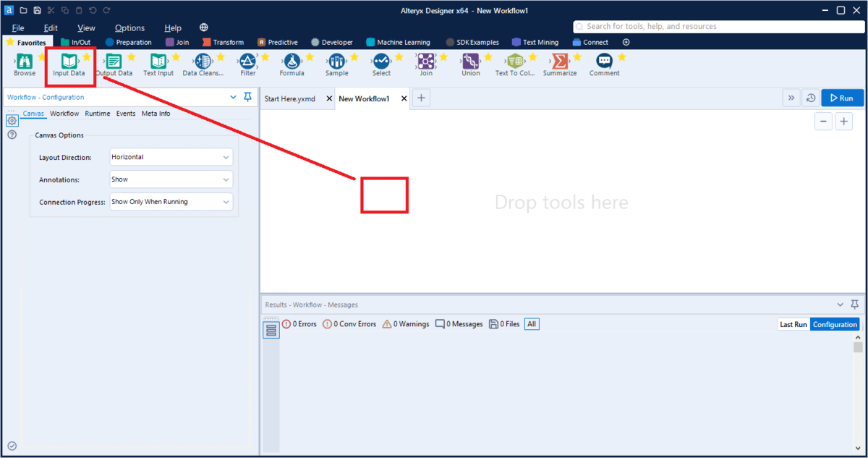Expand the overflow double-chevron beside Run
The height and width of the screenshot is (458, 868).
click(791, 98)
